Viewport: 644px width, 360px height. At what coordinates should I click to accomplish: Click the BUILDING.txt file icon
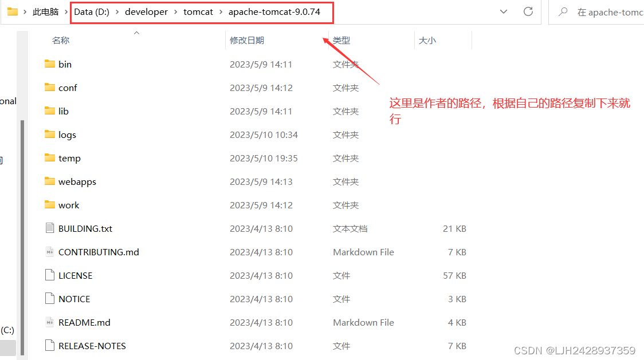pos(50,228)
